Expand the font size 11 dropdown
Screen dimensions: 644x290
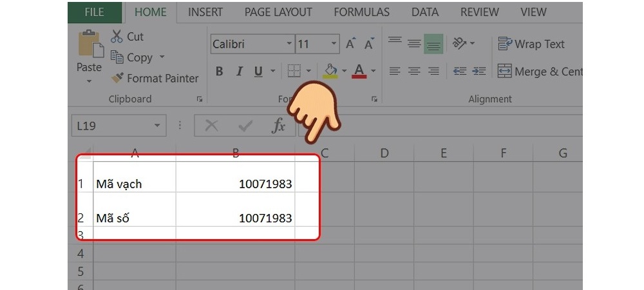334,44
